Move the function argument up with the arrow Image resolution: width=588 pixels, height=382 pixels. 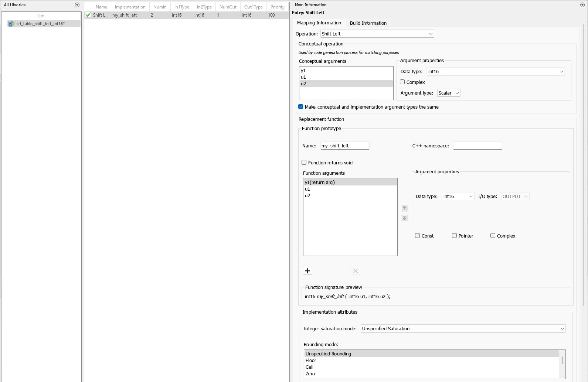(x=405, y=208)
